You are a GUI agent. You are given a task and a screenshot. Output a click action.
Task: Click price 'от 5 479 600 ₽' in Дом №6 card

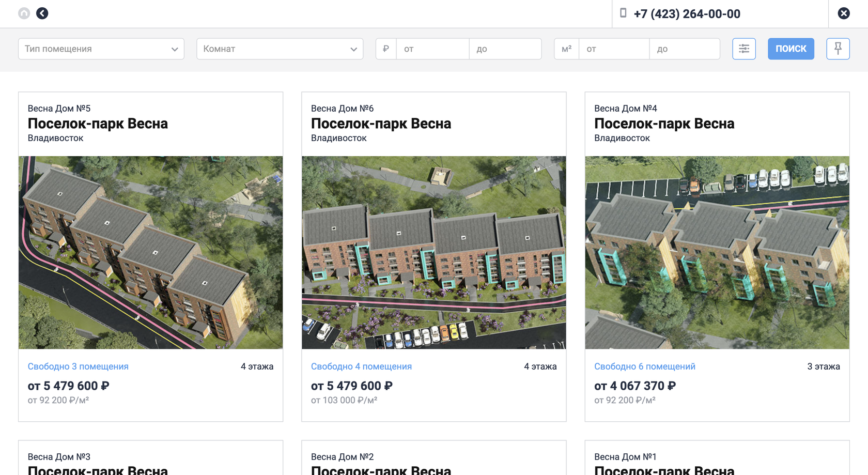point(351,386)
